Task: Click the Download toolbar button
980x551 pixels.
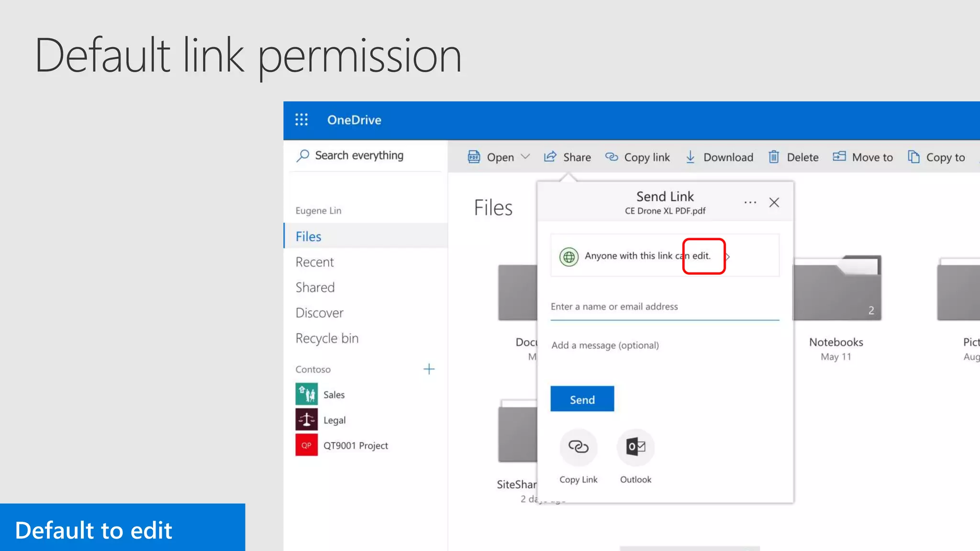Action: [x=720, y=157]
